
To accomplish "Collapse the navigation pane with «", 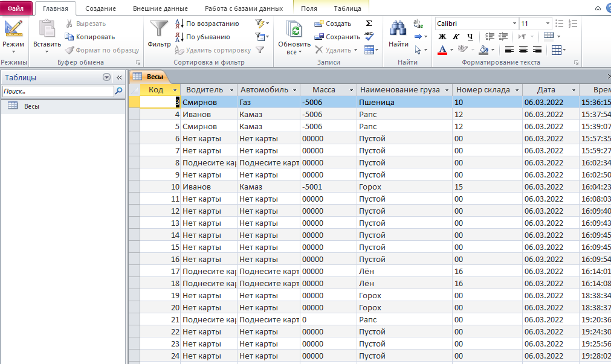I will (119, 77).
